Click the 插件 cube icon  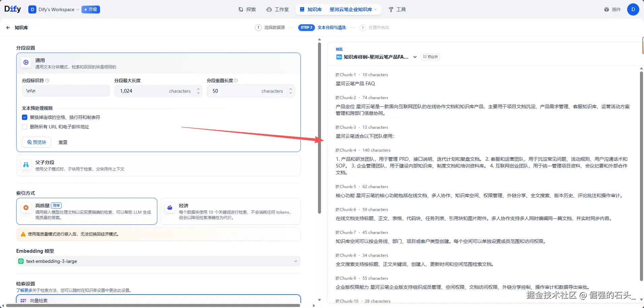pyautogui.click(x=607, y=9)
